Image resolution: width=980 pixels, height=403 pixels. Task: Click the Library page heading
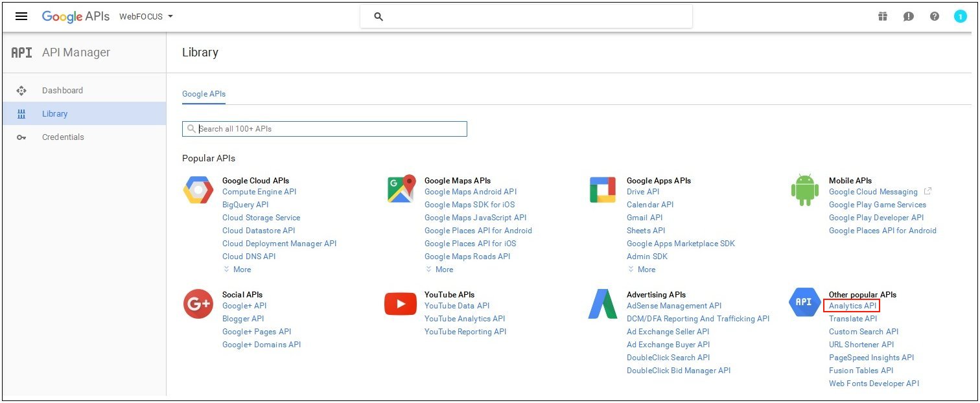[x=200, y=52]
